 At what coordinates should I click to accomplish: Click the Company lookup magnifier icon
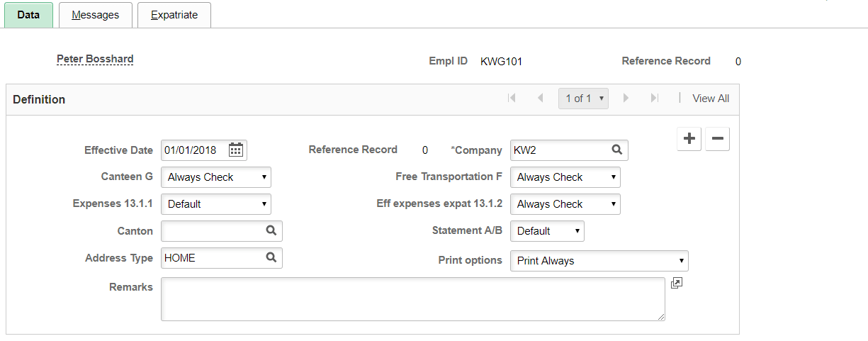click(x=617, y=150)
